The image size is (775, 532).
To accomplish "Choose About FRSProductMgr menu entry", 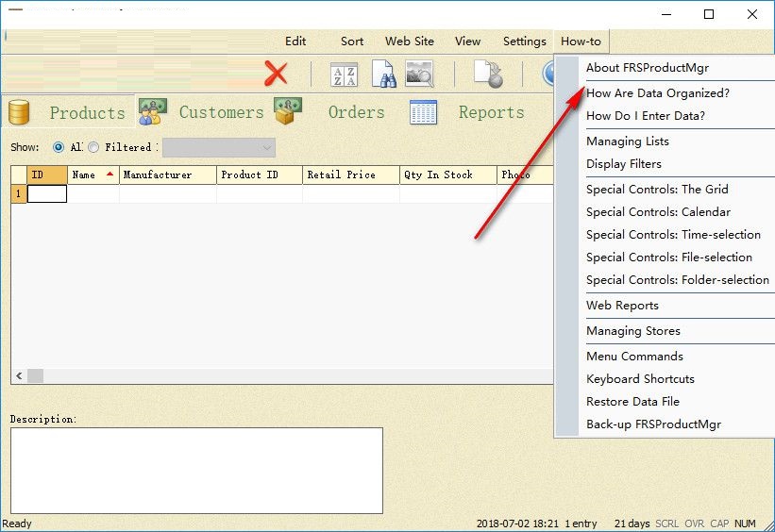I will 648,68.
